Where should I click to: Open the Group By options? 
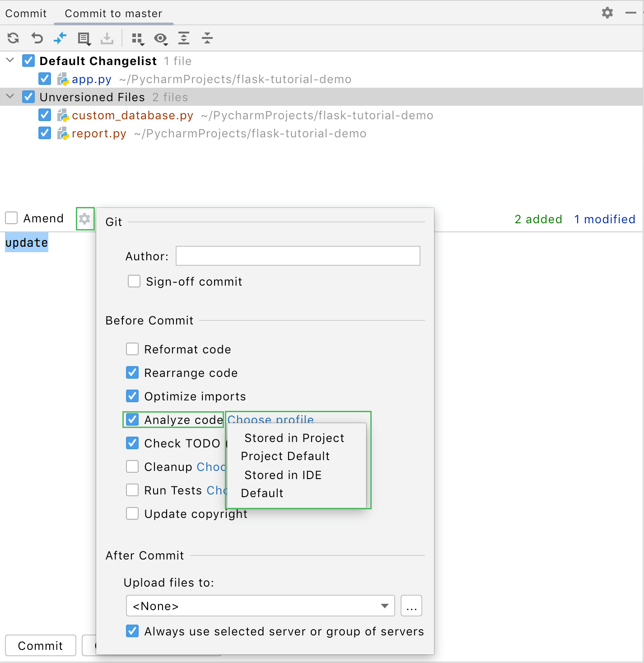pyautogui.click(x=138, y=39)
